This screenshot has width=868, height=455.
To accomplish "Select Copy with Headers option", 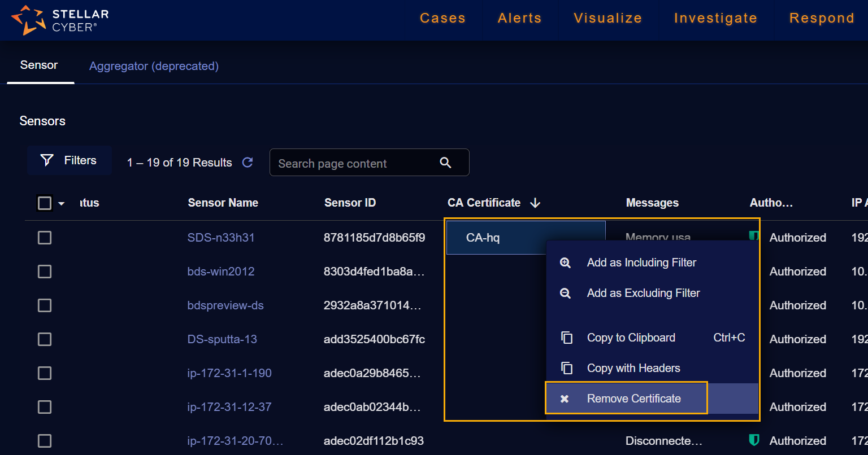I will [x=633, y=368].
